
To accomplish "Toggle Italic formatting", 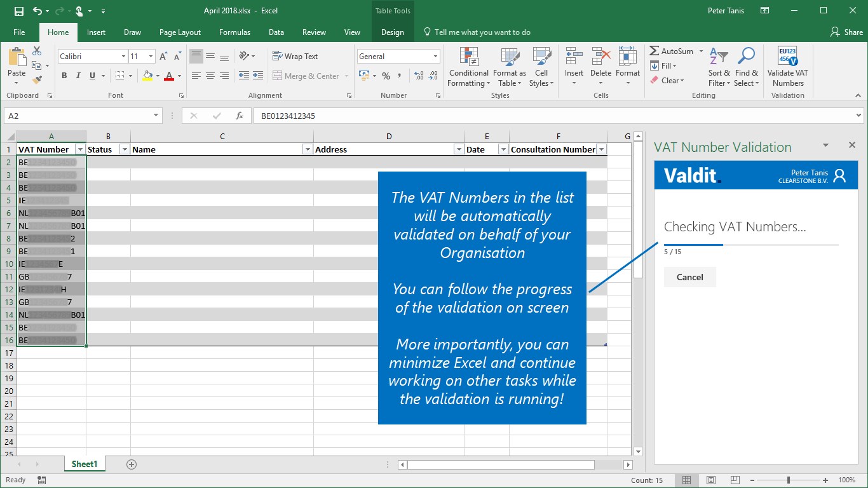I will (78, 76).
